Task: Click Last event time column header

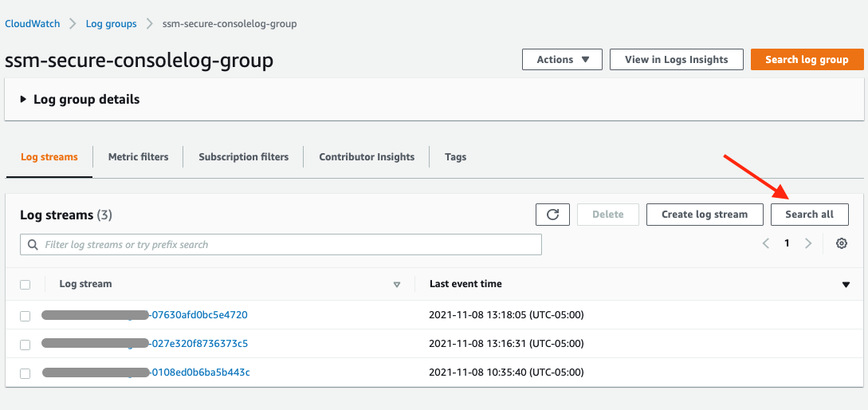Action: coord(465,284)
